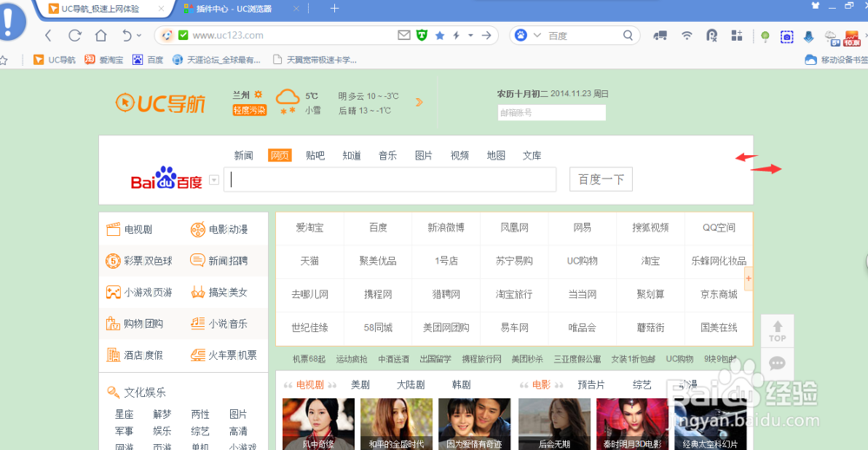Click the bookmarks star at bookmarks bar start
This screenshot has width=868, height=450.
click(x=3, y=60)
